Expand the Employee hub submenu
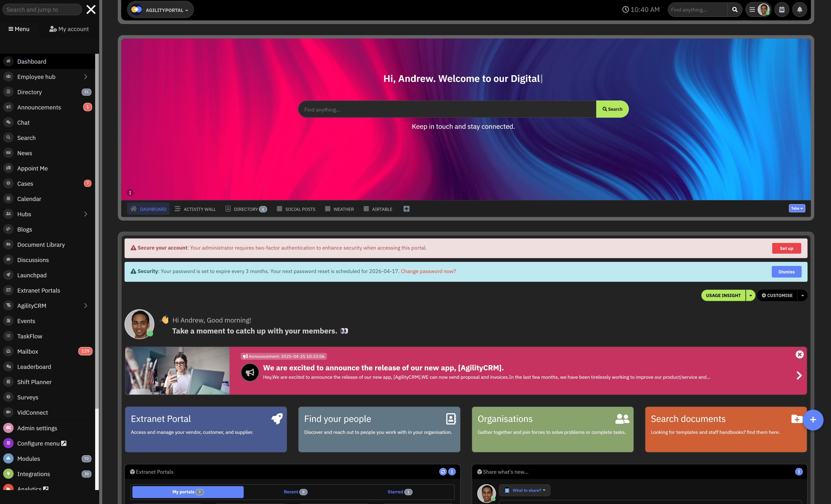This screenshot has width=831, height=504. tap(86, 77)
